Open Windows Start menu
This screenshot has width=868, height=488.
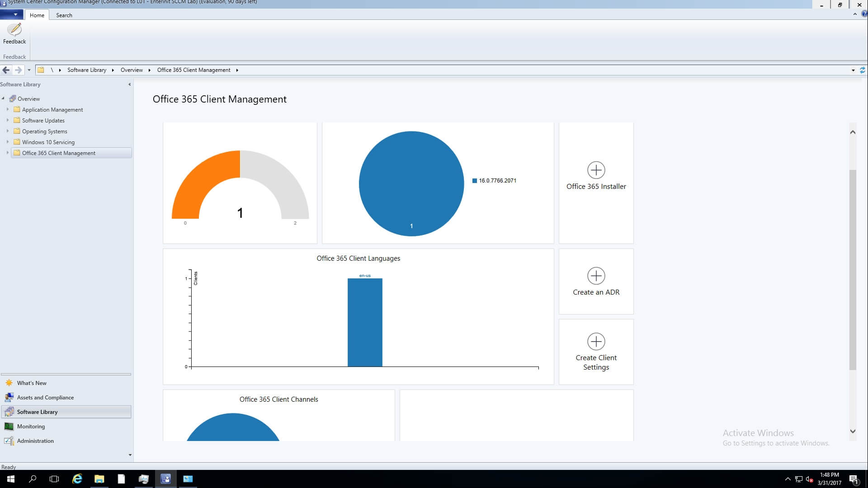tap(11, 479)
